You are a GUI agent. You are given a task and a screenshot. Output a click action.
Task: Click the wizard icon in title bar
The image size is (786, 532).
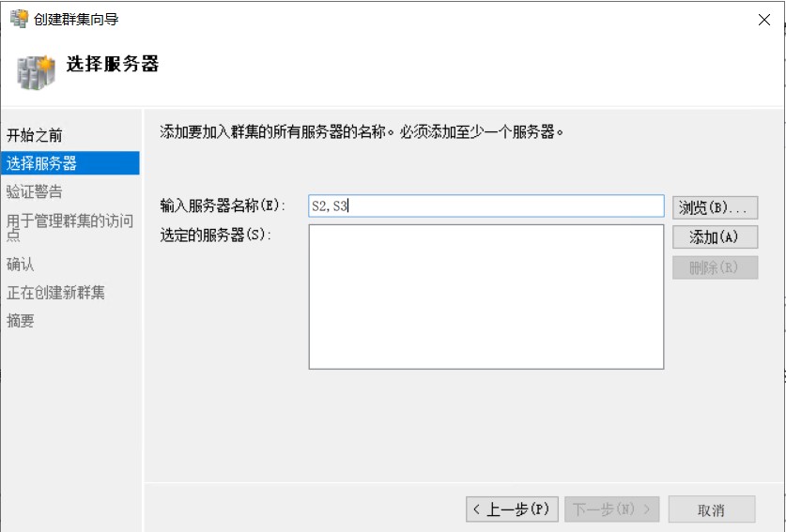pos(19,19)
